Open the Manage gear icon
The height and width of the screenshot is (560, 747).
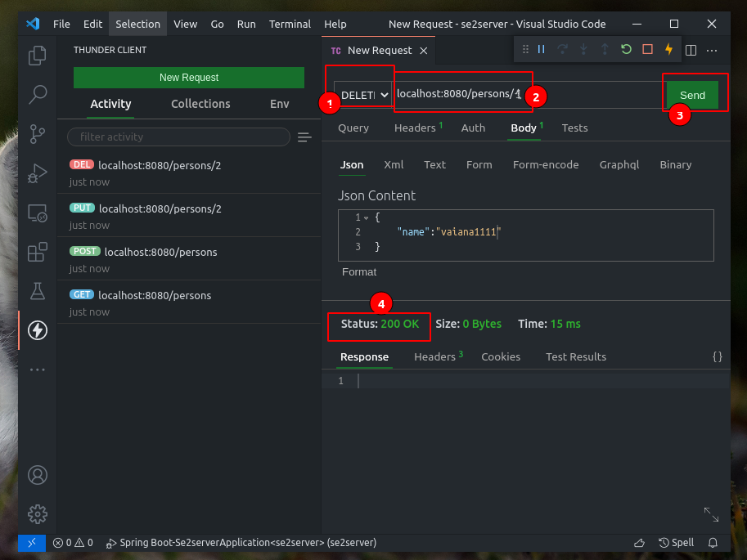37,514
